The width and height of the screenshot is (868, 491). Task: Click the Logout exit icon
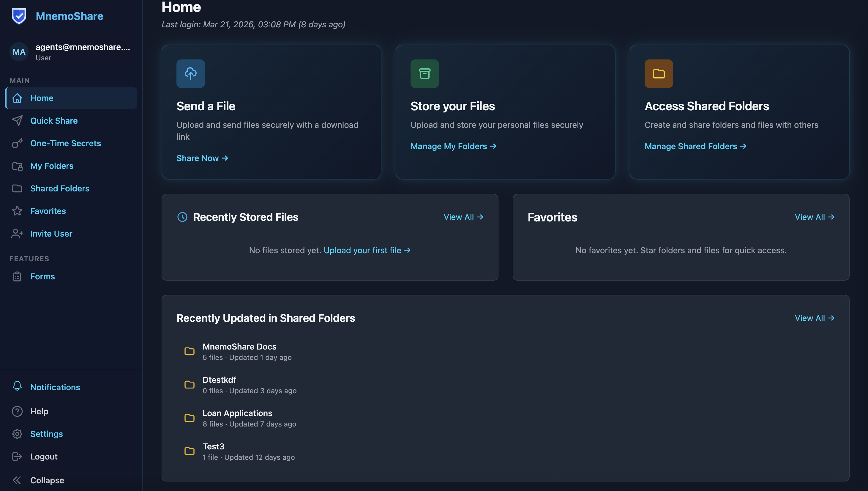(x=17, y=456)
